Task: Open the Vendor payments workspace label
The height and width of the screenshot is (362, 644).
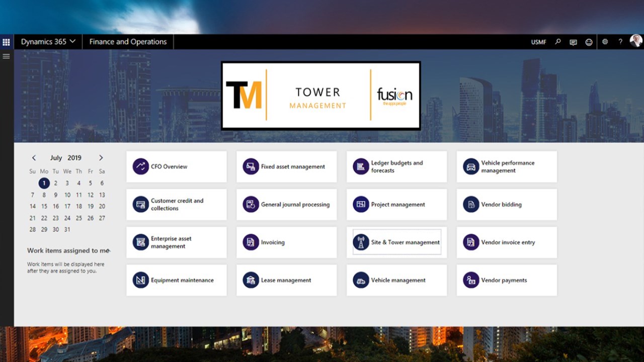Action: point(504,280)
